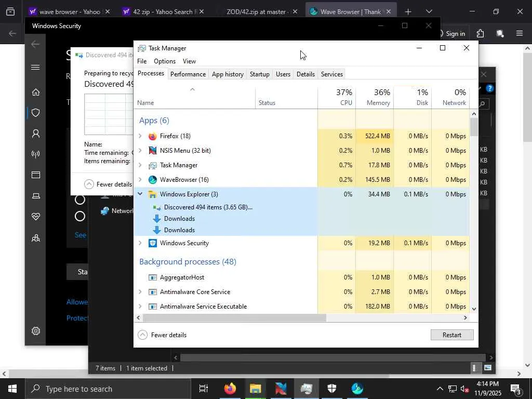Collapse Task Manager with Fewer details

[162, 335]
